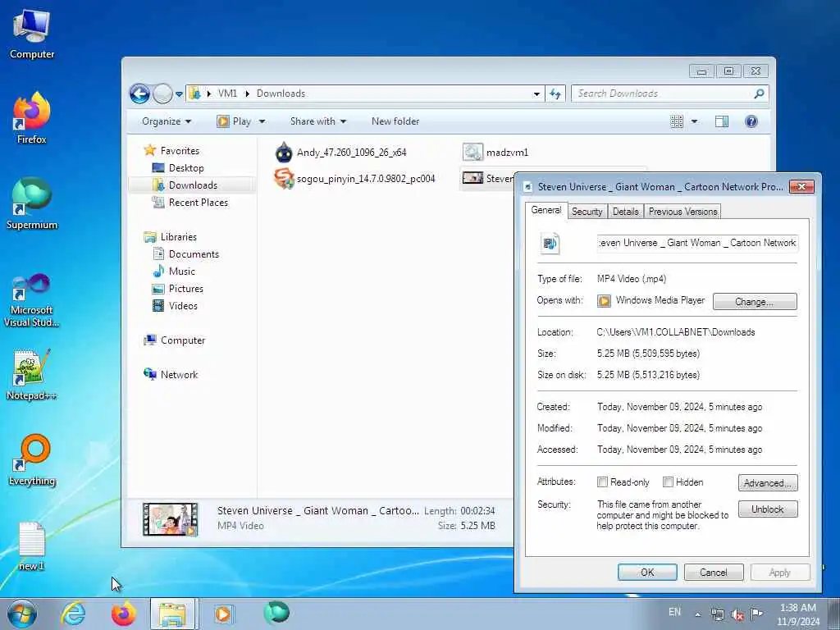Click the network tray icon
Screen dimensions: 840x630
click(717, 614)
